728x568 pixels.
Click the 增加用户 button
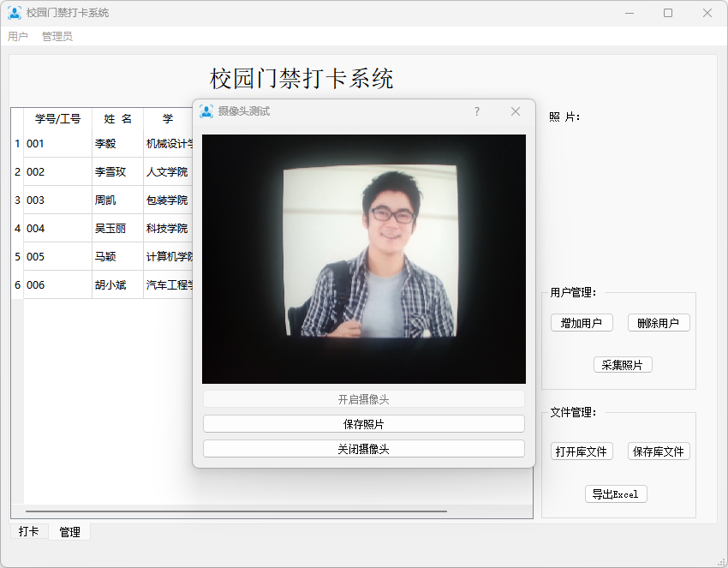[582, 323]
